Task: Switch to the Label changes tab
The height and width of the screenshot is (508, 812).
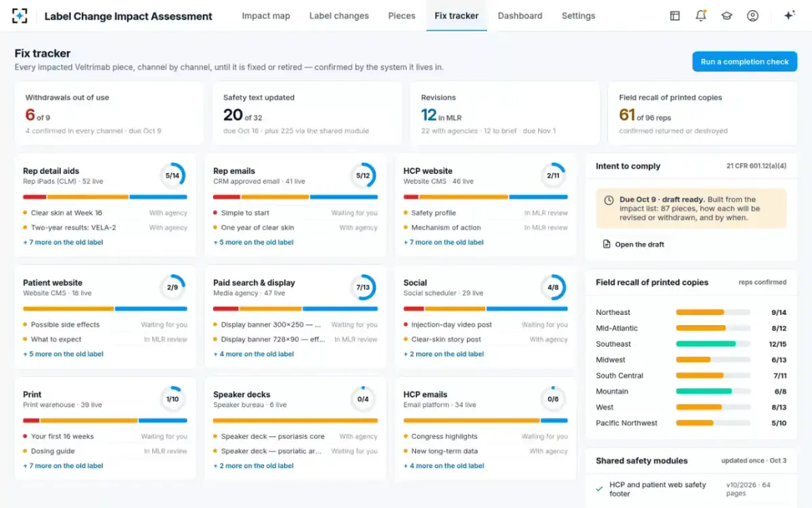Action: click(339, 16)
